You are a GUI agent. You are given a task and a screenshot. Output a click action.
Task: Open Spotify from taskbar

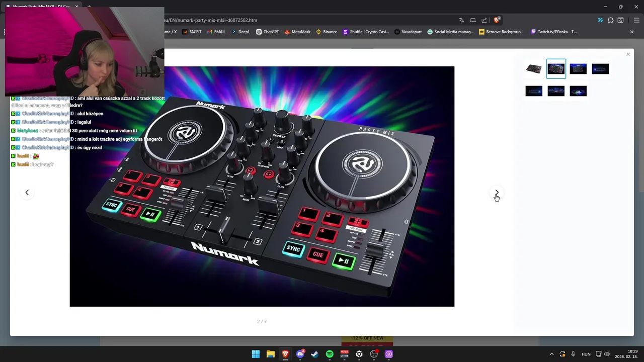tap(330, 354)
